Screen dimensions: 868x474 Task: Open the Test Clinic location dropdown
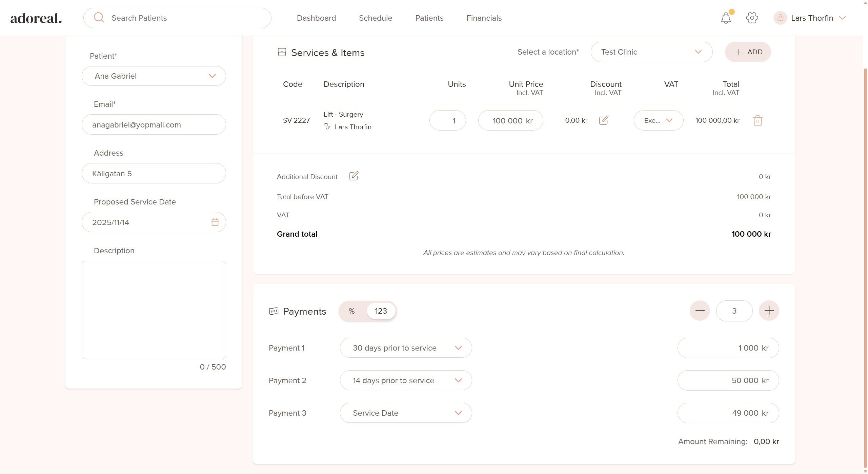pos(651,52)
